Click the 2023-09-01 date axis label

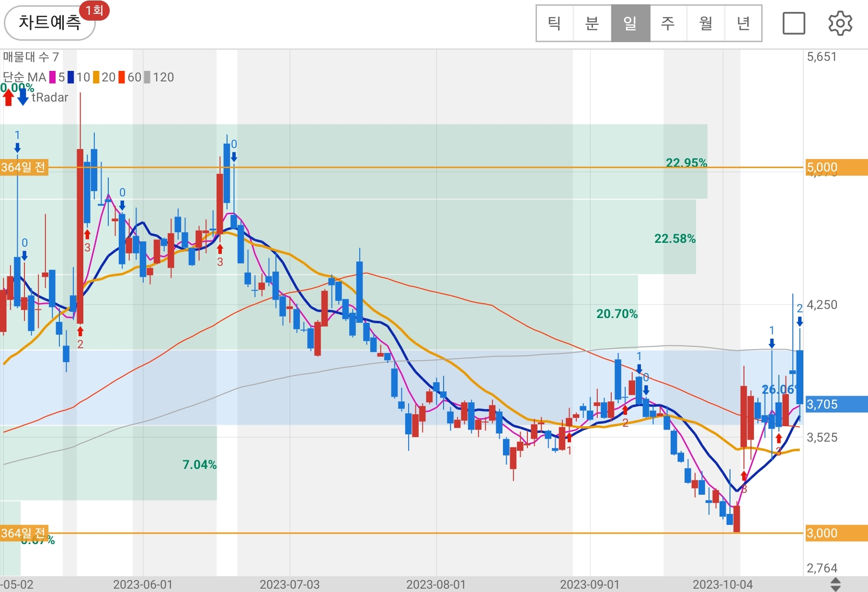click(590, 584)
